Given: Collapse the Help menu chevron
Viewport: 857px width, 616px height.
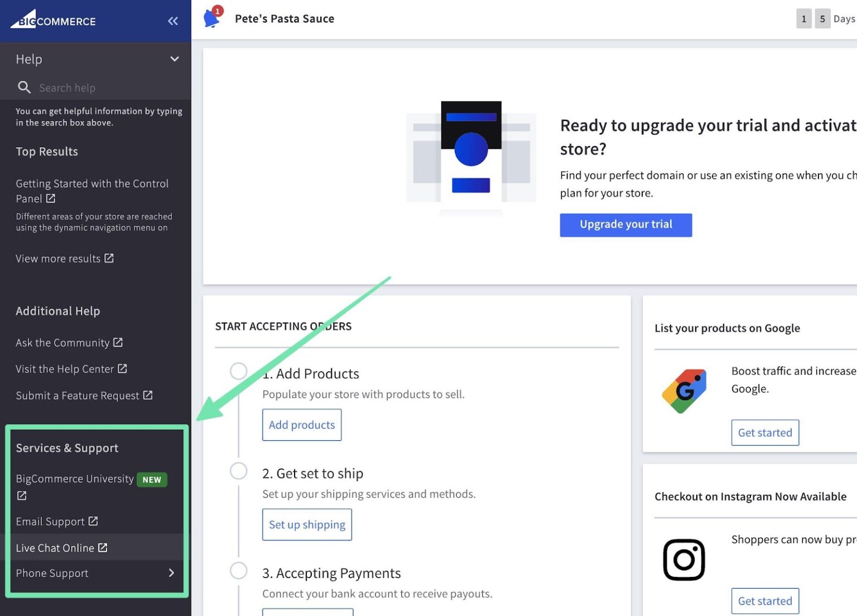Looking at the screenshot, I should (x=175, y=59).
